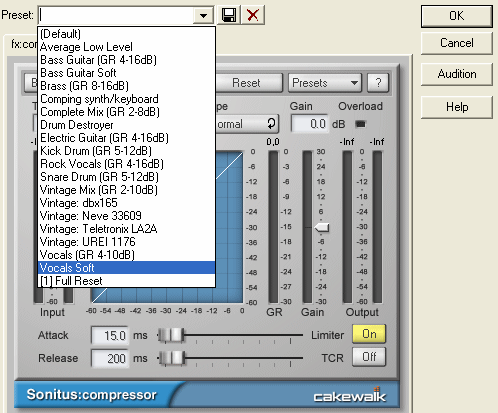498x413 pixels.
Task: Click the Overload indicator LED
Action: [360, 124]
